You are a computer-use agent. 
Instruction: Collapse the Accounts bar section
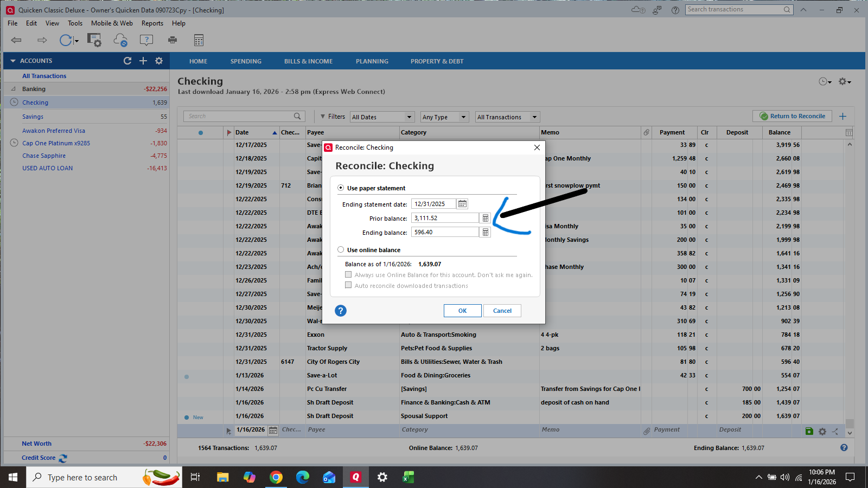pos(13,61)
